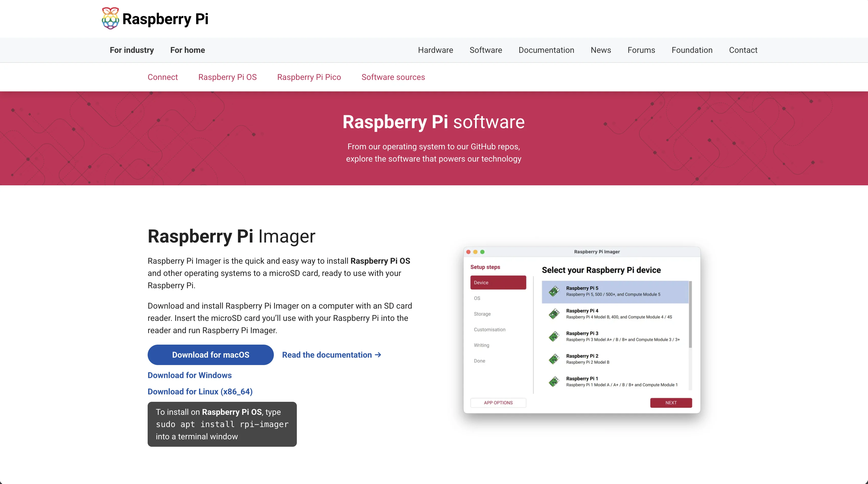Image resolution: width=868 pixels, height=484 pixels.
Task: Select the Connect sub-navigation link
Action: 163,77
